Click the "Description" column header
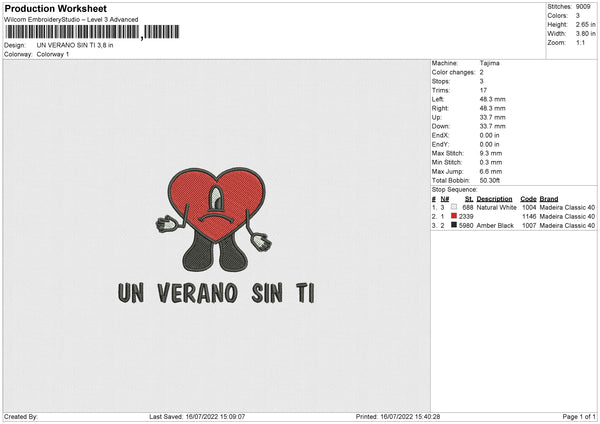The height and width of the screenshot is (424, 600). click(494, 199)
